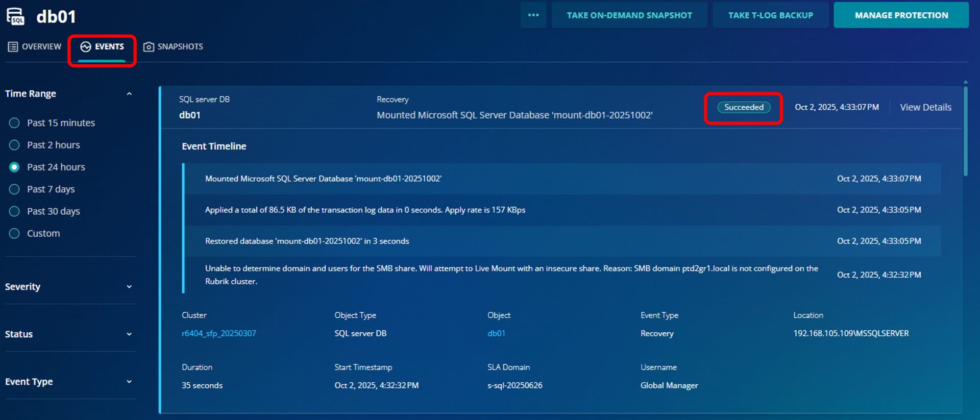Pick the Custom time range option
The image size is (980, 420).
point(14,233)
